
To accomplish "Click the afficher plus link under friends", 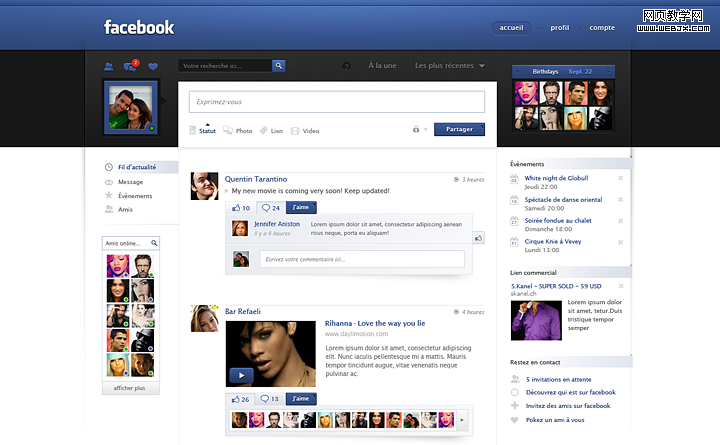I will 130,388.
